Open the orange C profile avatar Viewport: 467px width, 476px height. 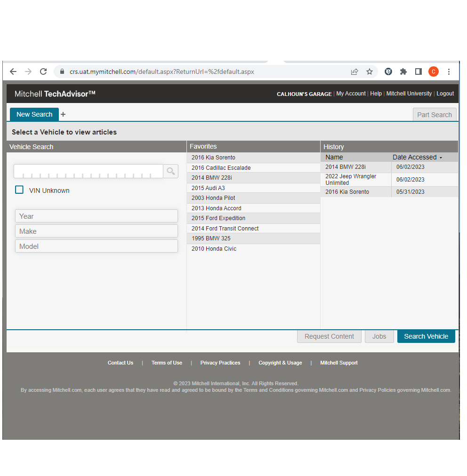coord(434,71)
